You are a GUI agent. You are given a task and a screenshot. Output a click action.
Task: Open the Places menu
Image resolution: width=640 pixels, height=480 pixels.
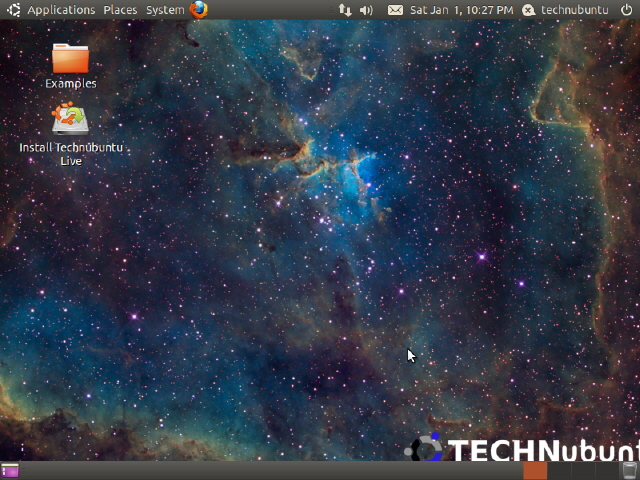(120, 10)
